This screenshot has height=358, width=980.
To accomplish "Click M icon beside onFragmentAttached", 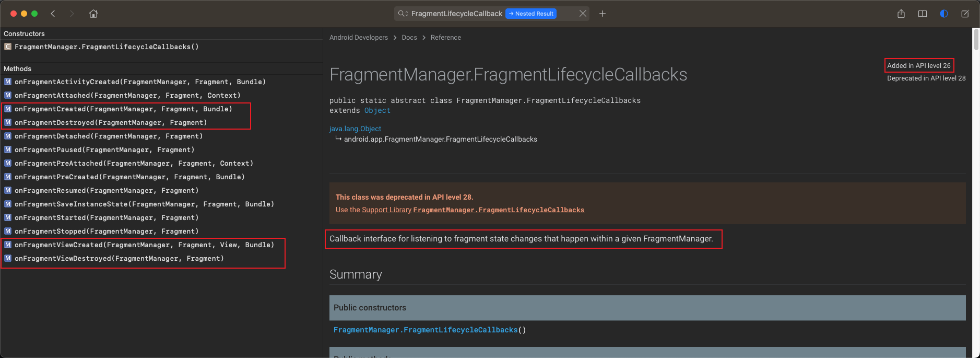I will (8, 95).
